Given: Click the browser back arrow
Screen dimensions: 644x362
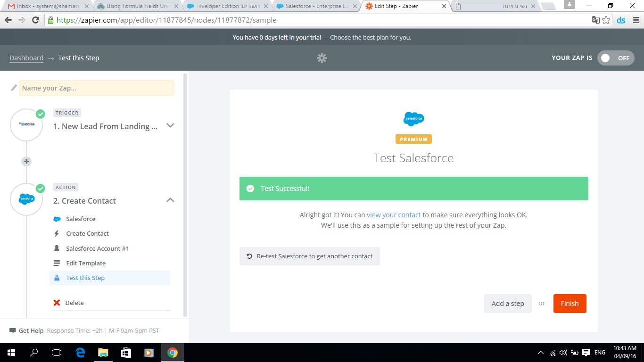Looking at the screenshot, I should coord(8,20).
